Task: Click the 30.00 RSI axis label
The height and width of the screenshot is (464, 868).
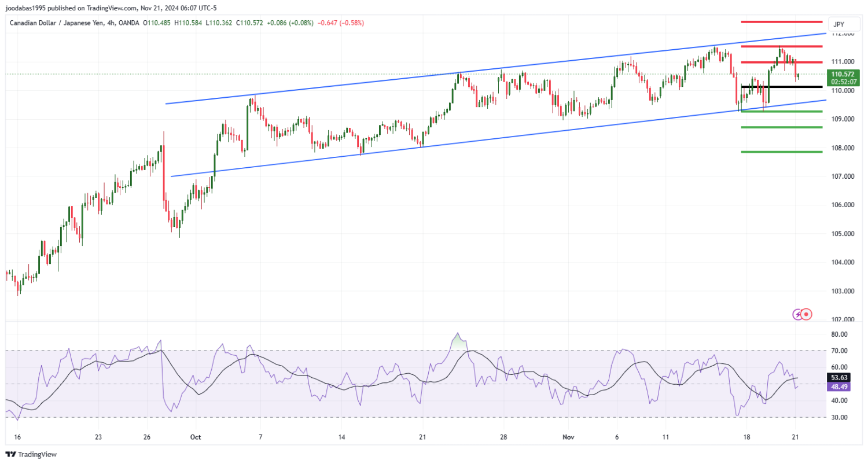Action: coord(840,417)
